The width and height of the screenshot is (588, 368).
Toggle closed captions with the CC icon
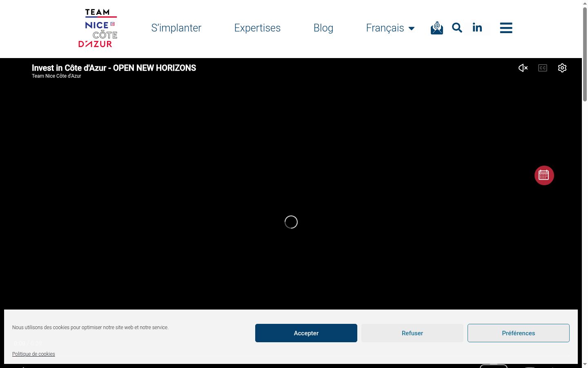543,68
